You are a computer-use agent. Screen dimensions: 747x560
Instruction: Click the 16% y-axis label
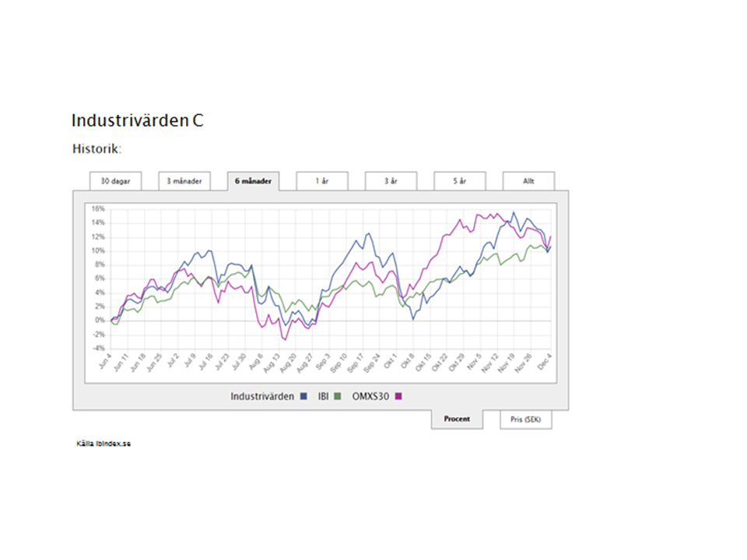coord(98,208)
